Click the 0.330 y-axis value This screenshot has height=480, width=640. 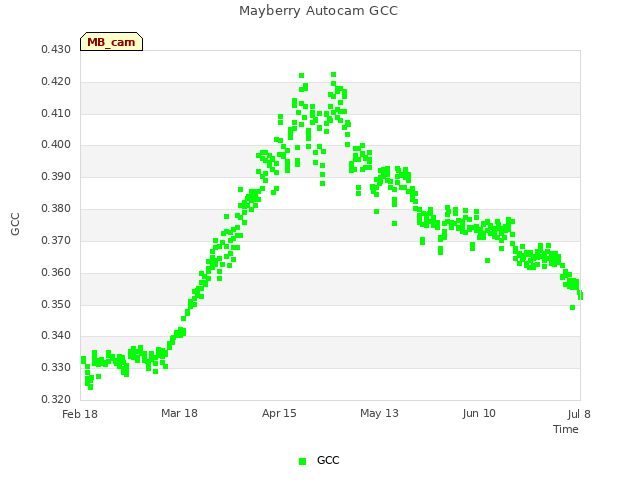[56, 367]
